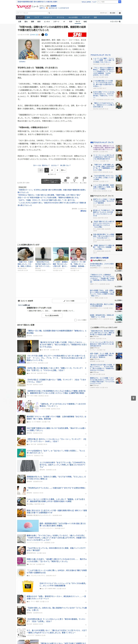Select the トップ tab
The height and width of the screenshot is (644, 138).
point(20,17)
